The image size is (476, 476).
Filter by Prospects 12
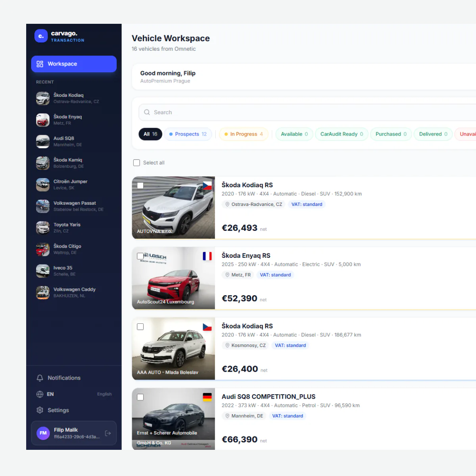click(188, 134)
